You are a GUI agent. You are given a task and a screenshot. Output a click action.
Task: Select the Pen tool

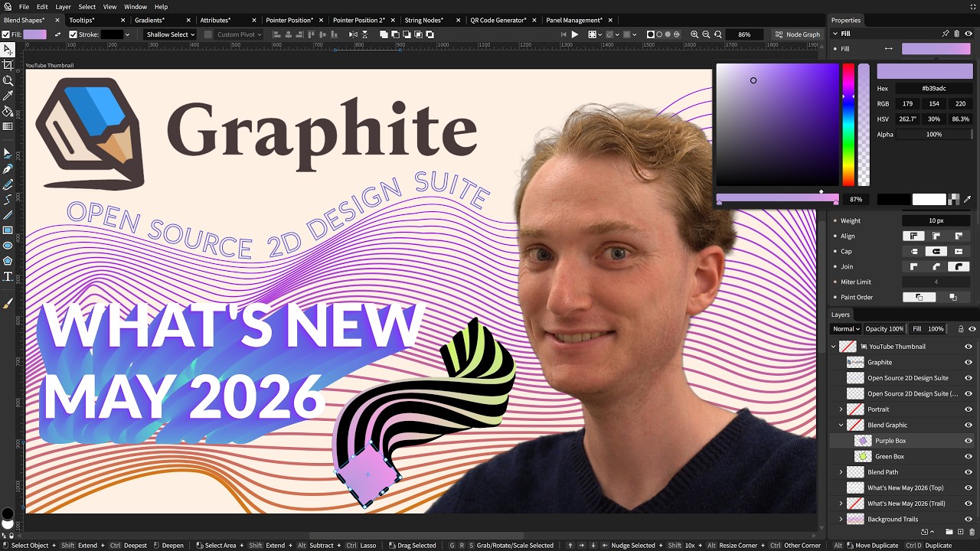[8, 169]
